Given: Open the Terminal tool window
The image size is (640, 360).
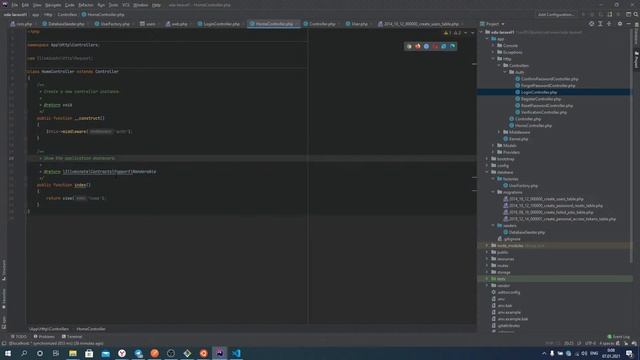Looking at the screenshot, I should coord(72,337).
